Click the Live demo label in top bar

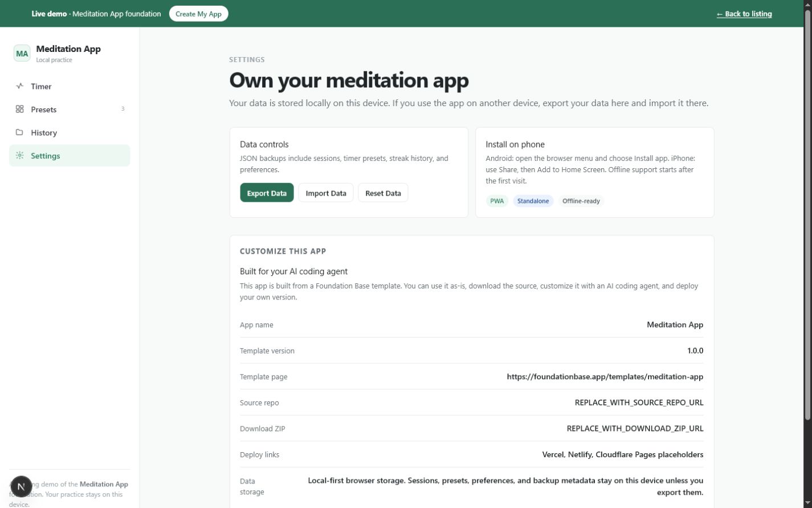point(49,14)
